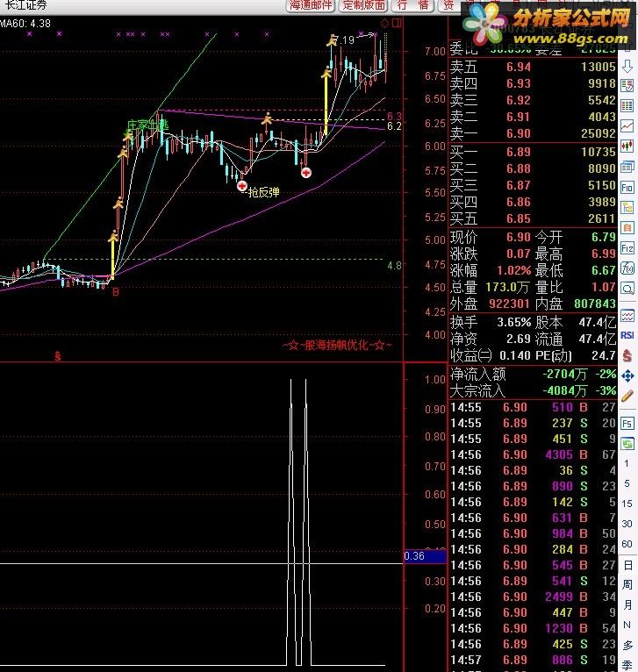Click the 0.36 indicator value label
Image resolution: width=638 pixels, height=672 pixels.
425,556
